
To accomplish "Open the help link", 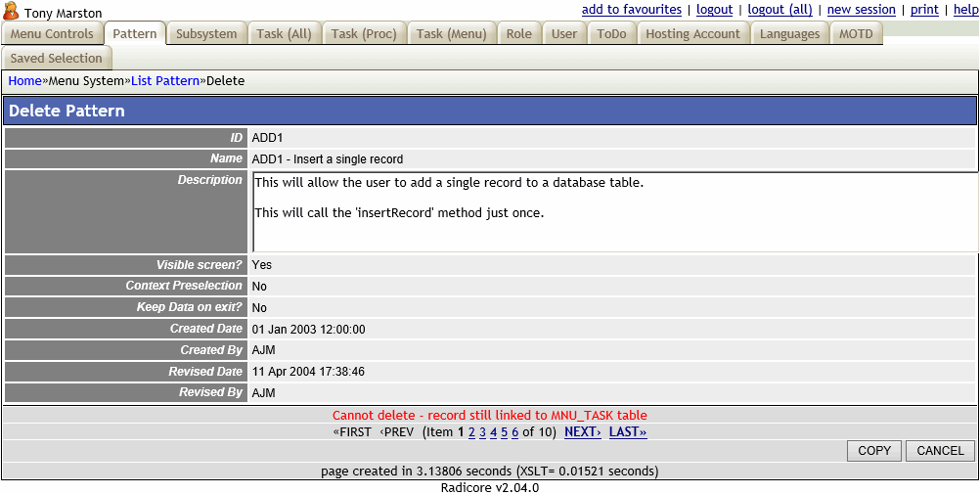I will [x=965, y=10].
